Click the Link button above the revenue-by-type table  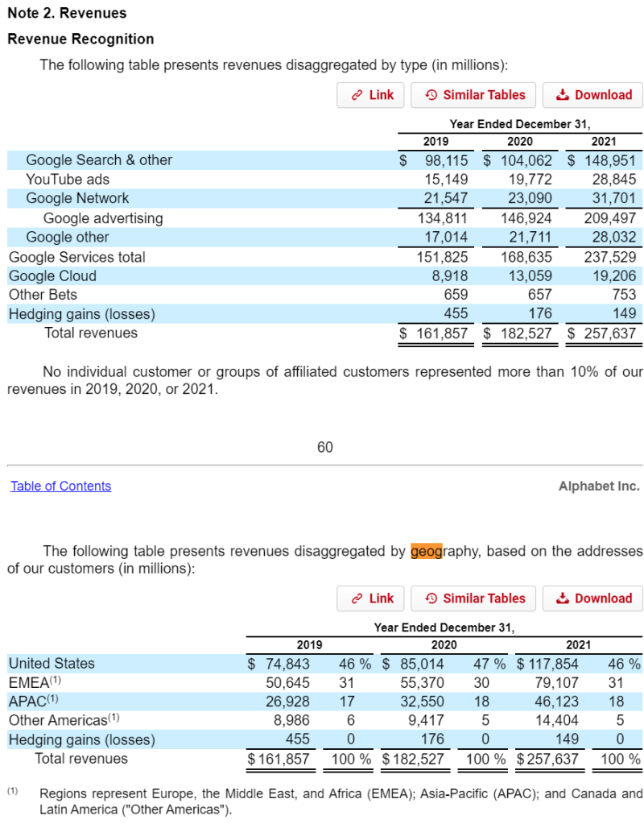point(370,95)
